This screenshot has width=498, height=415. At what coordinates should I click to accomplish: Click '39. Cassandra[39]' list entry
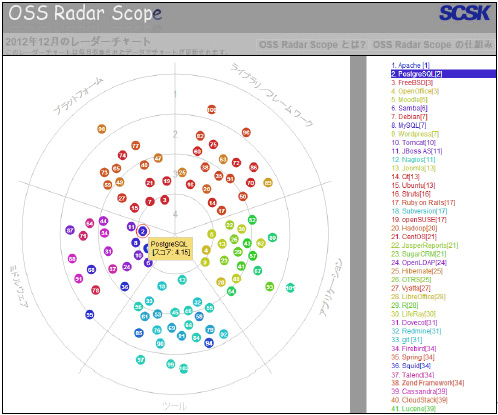tap(419, 391)
